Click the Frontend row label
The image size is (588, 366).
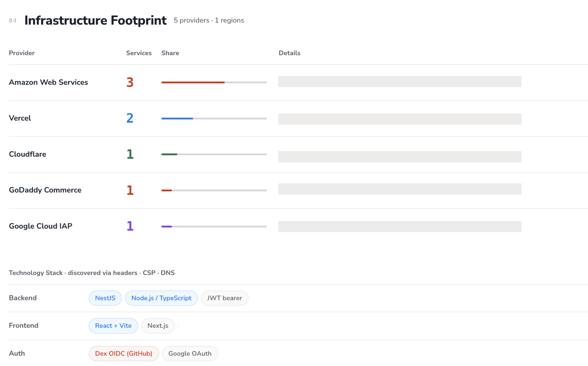tap(24, 326)
